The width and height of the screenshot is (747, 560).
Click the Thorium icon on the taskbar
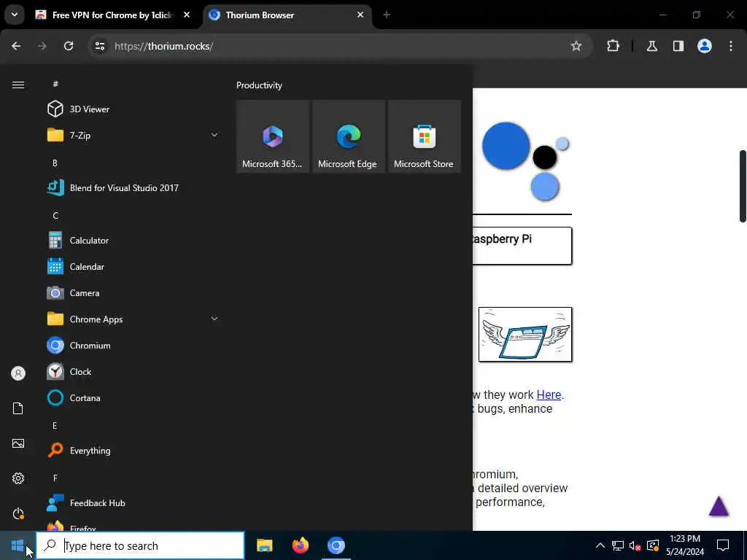[x=336, y=545]
